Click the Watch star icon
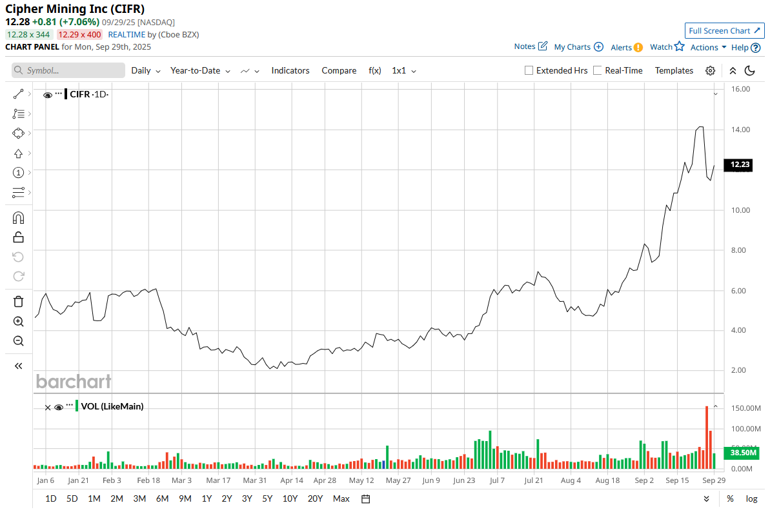Image resolution: width=770 pixels, height=532 pixels. coord(679,46)
